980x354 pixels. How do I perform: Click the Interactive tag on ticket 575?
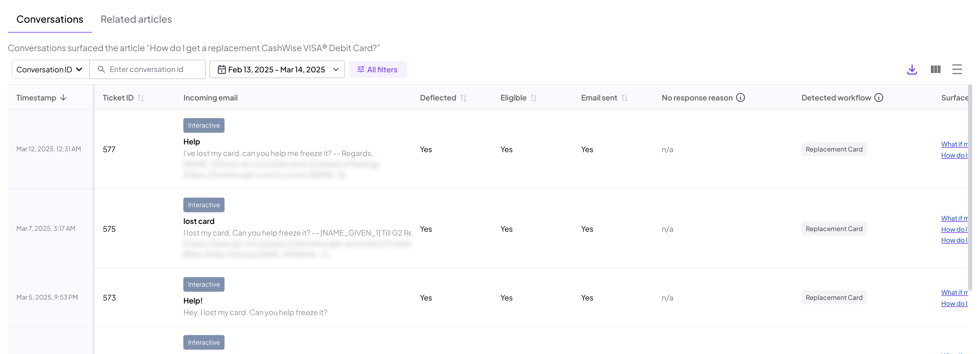(x=204, y=205)
